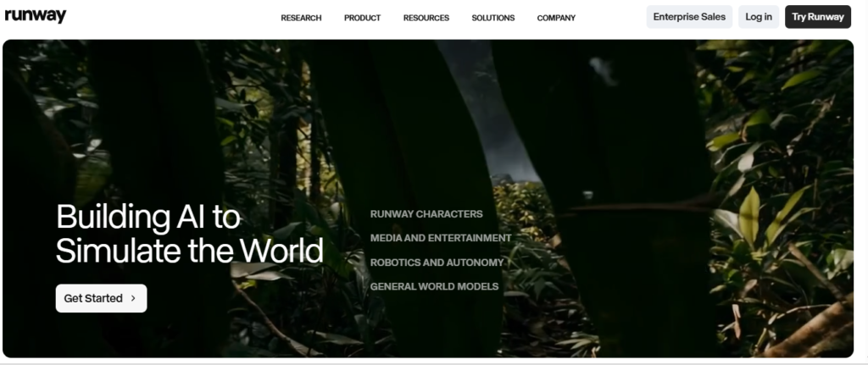Viewport: 868px width, 365px height.
Task: Click the Try Runway button
Action: [x=818, y=17]
